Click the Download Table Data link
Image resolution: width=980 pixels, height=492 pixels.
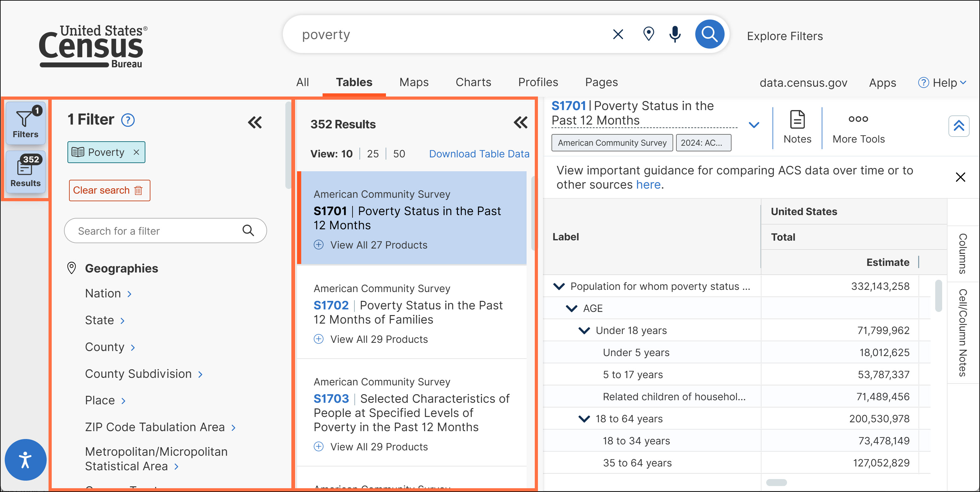pos(479,154)
